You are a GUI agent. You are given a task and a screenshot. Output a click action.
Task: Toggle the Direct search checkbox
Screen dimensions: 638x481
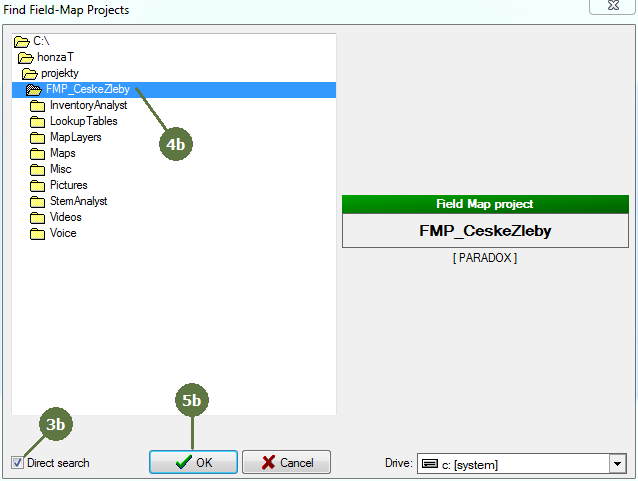point(18,463)
